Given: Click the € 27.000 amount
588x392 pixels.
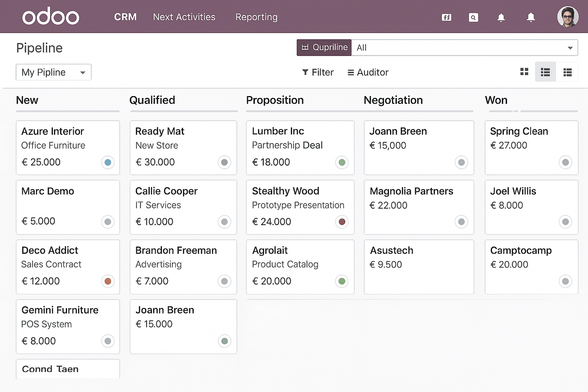Looking at the screenshot, I should (509, 145).
